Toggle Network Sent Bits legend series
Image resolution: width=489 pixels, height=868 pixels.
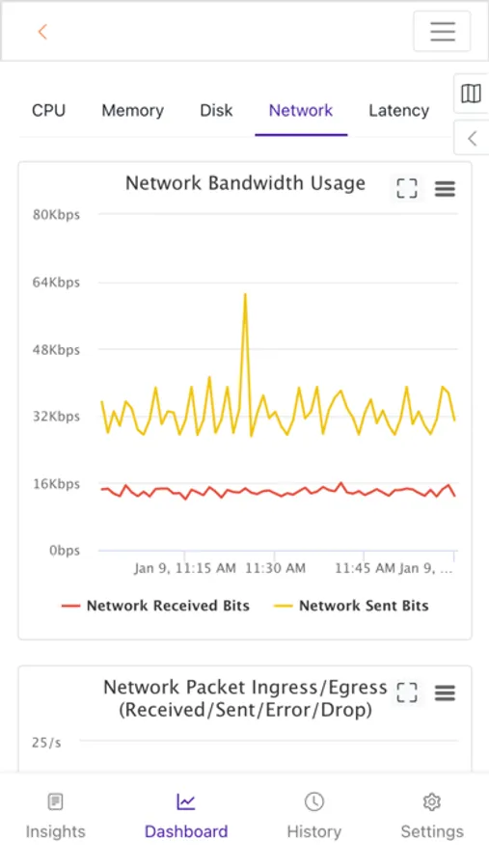click(351, 606)
